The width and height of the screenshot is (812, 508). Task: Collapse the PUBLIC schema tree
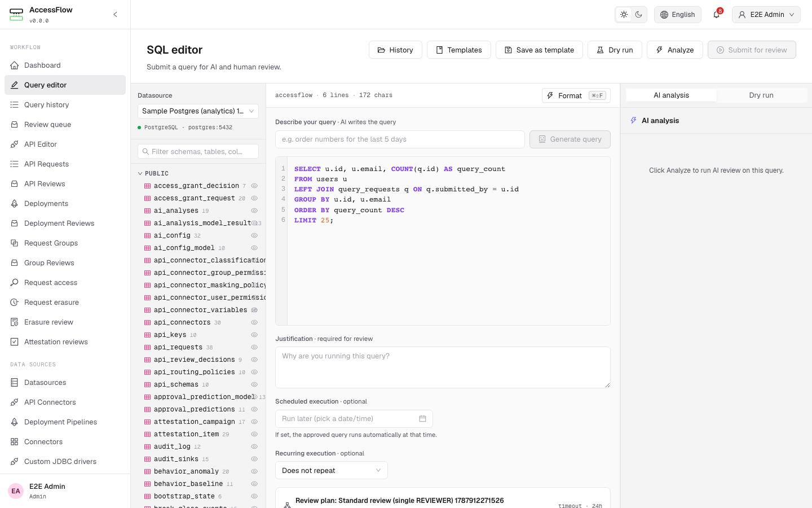pos(140,173)
